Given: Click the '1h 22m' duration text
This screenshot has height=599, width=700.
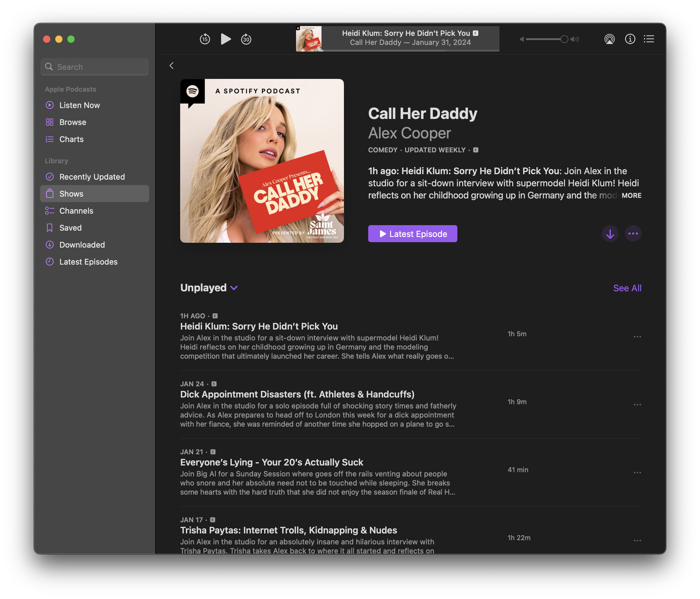Looking at the screenshot, I should pos(519,538).
